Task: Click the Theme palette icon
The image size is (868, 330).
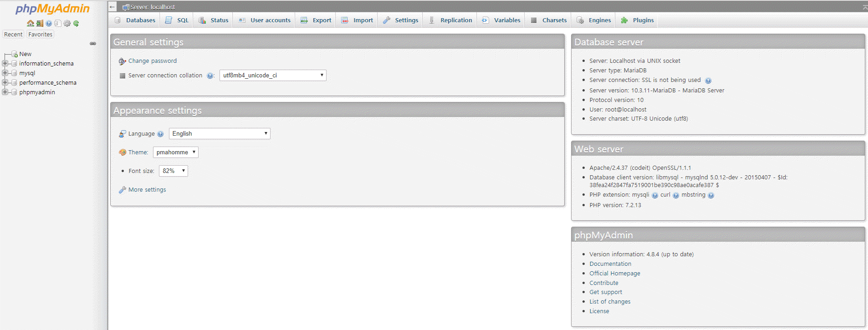Action: (x=122, y=152)
